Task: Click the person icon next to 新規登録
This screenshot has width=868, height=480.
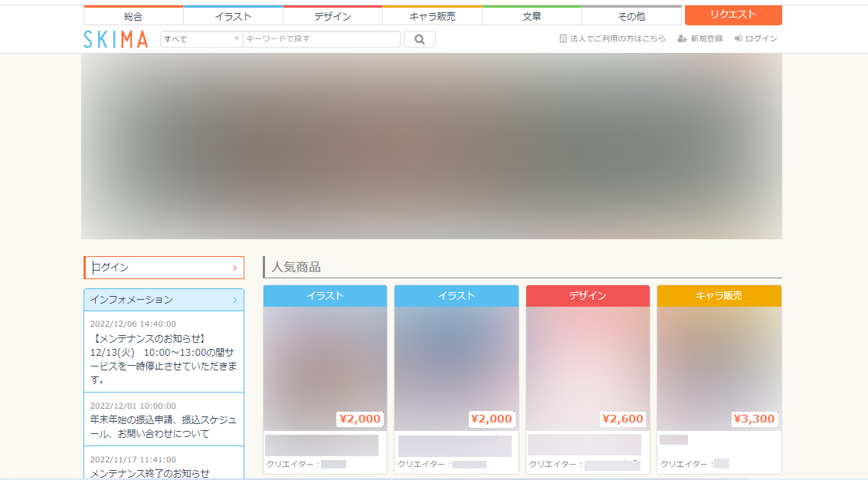Action: pyautogui.click(x=682, y=37)
